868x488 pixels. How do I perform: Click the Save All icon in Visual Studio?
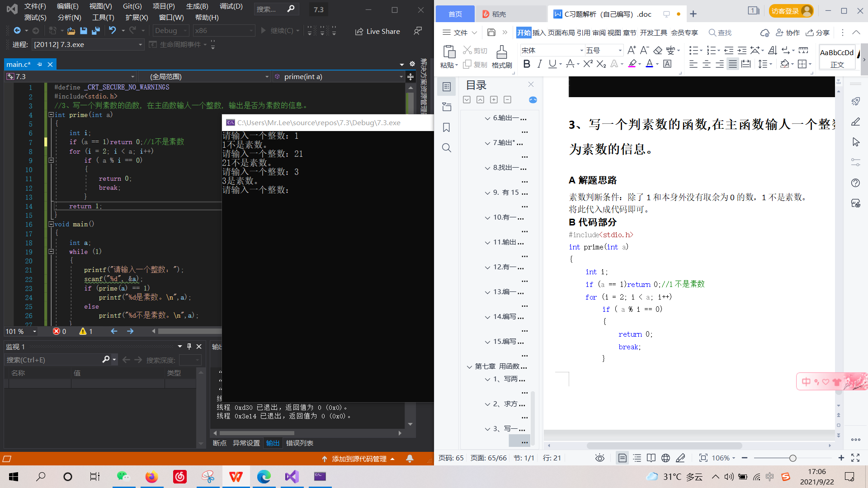click(x=95, y=31)
